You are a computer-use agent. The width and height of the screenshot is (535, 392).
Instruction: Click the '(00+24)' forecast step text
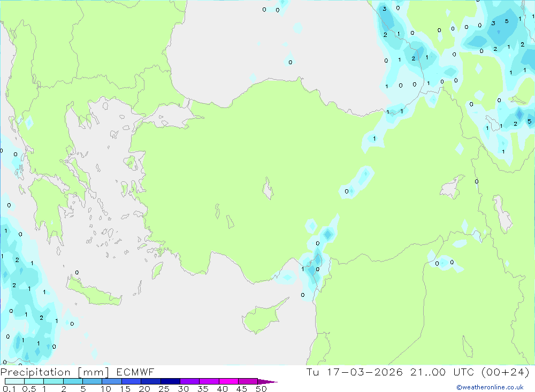[506, 372]
